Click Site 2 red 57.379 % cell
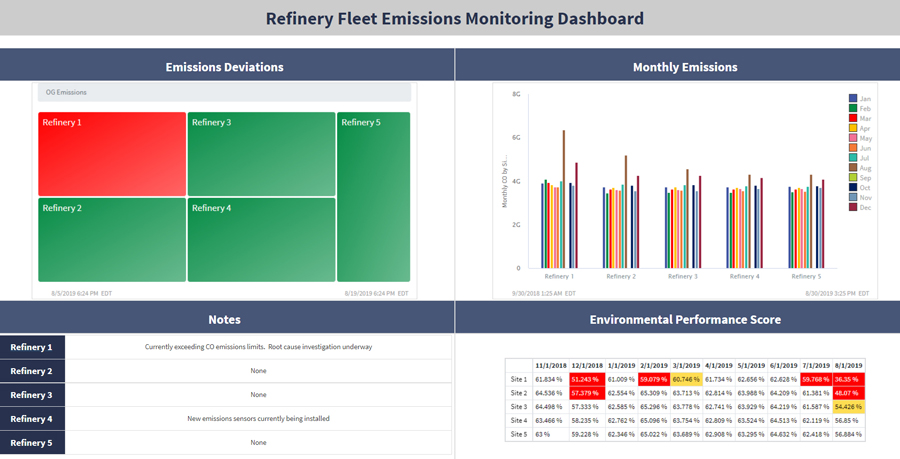900x459 pixels. tap(587, 393)
